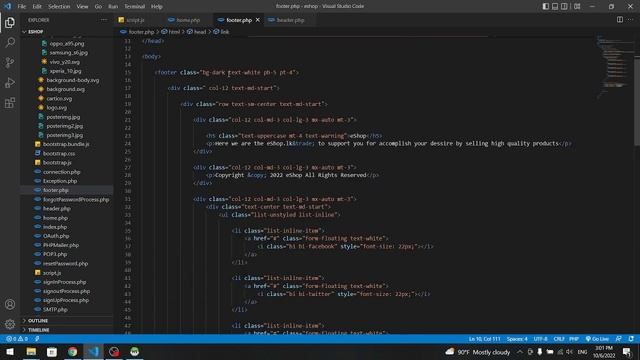This screenshot has width=640, height=360.
Task: Open the Selection menu
Action: coord(59,7)
